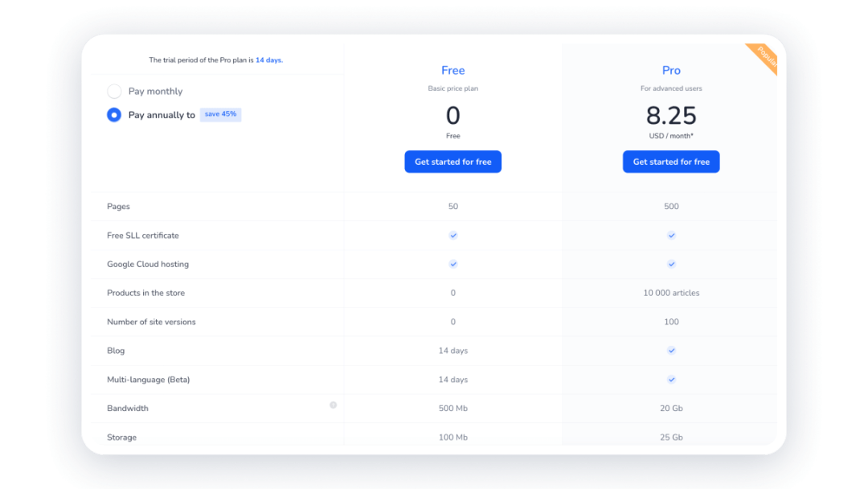868x489 pixels.
Task: Click the save 45% badge
Action: pos(221,114)
